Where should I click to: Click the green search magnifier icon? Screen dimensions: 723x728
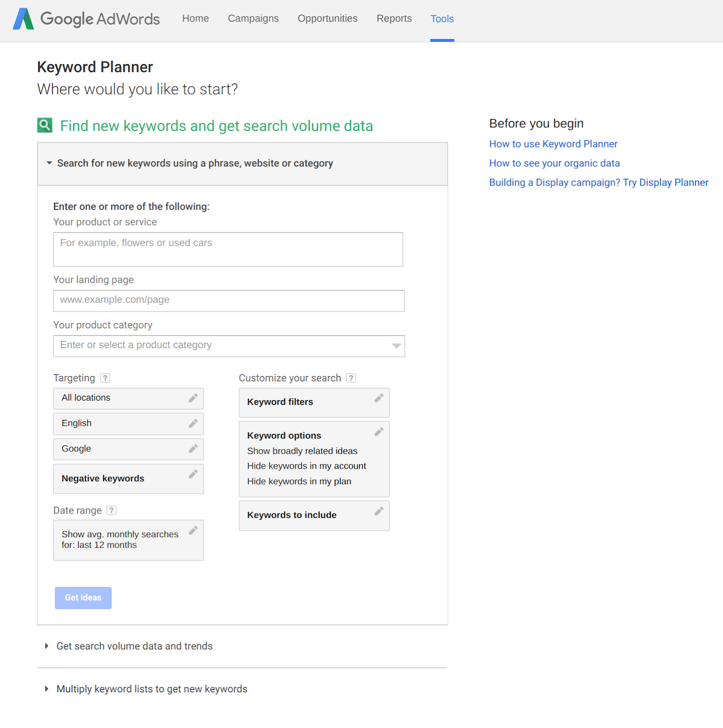(x=45, y=125)
